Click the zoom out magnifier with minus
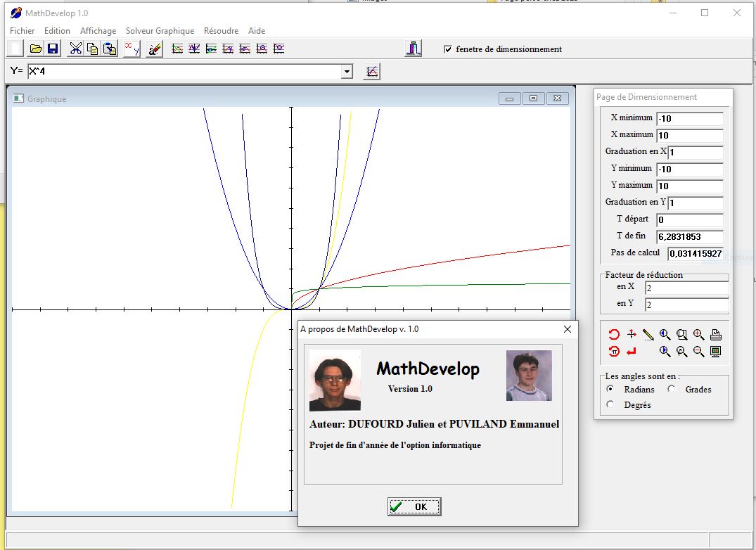Viewport: 756px width, 550px height. pos(698,351)
